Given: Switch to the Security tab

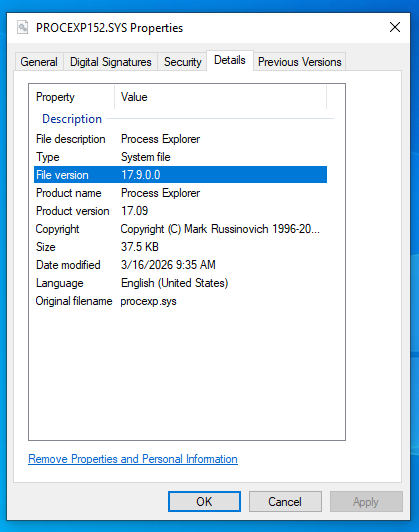Looking at the screenshot, I should point(183,62).
